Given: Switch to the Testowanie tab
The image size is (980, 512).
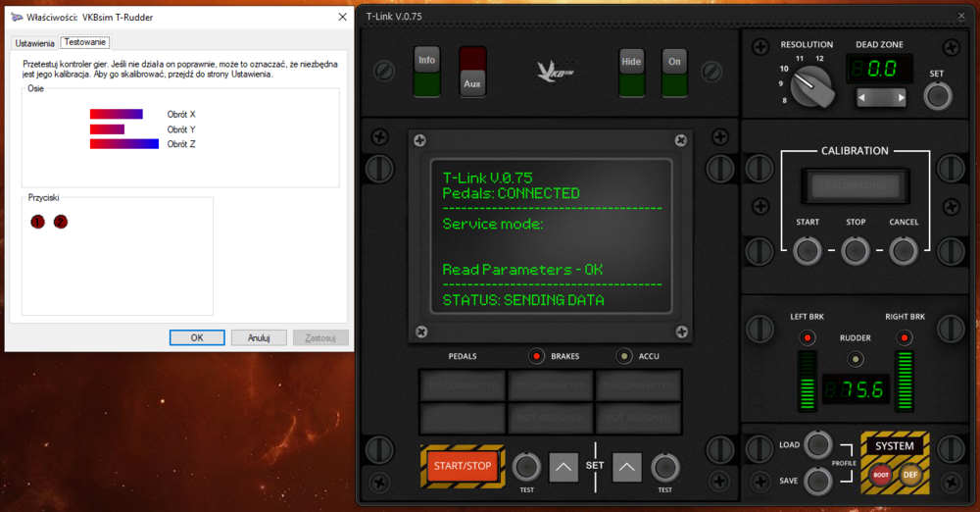Looking at the screenshot, I should [x=85, y=42].
